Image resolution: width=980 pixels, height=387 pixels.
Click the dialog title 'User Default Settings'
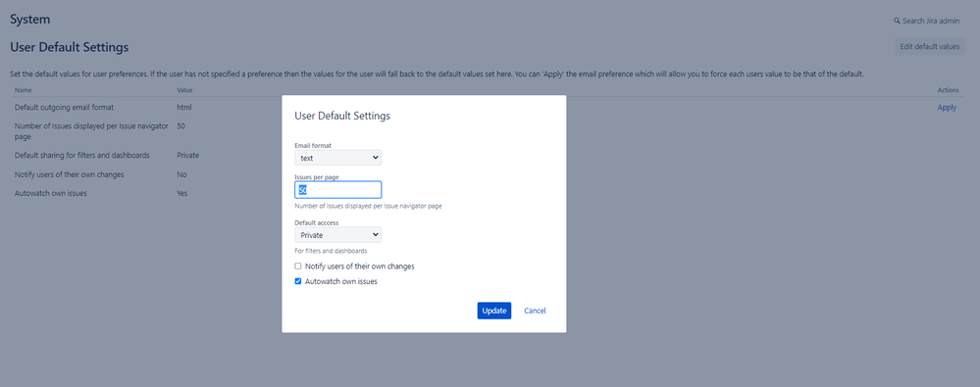coord(342,116)
